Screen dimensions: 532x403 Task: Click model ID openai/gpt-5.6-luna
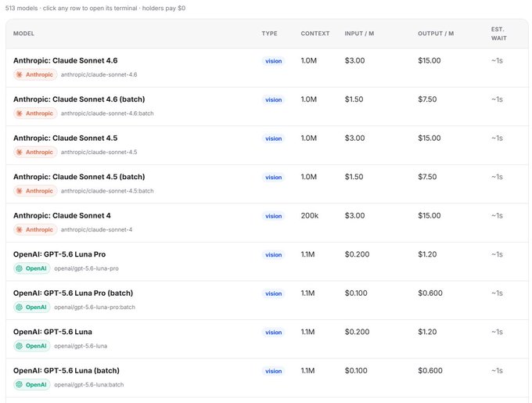81,346
